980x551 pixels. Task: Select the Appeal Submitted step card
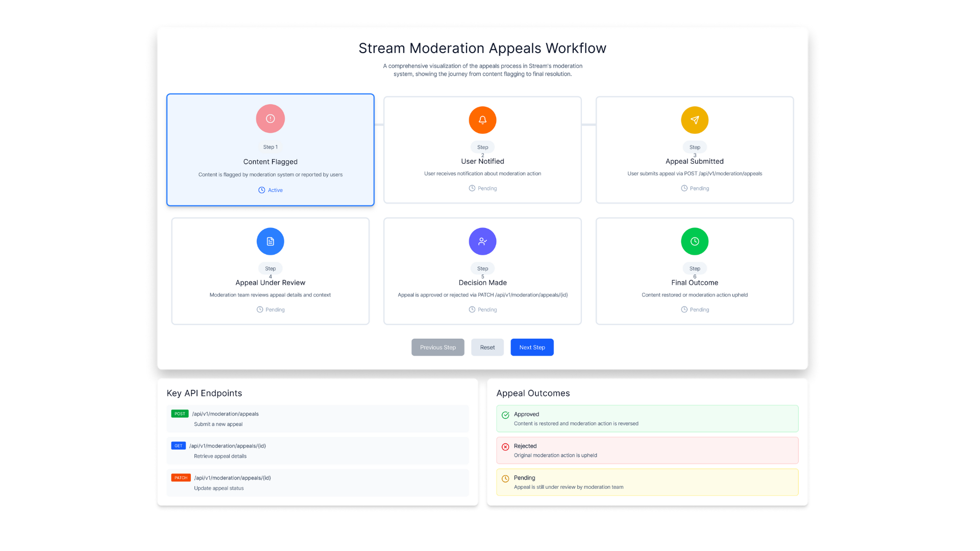[x=695, y=149]
